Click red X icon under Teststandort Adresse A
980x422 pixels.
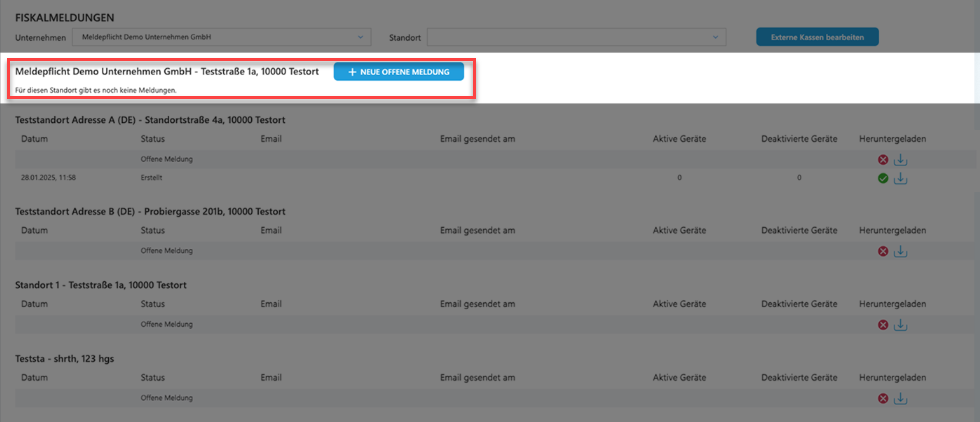(883, 159)
